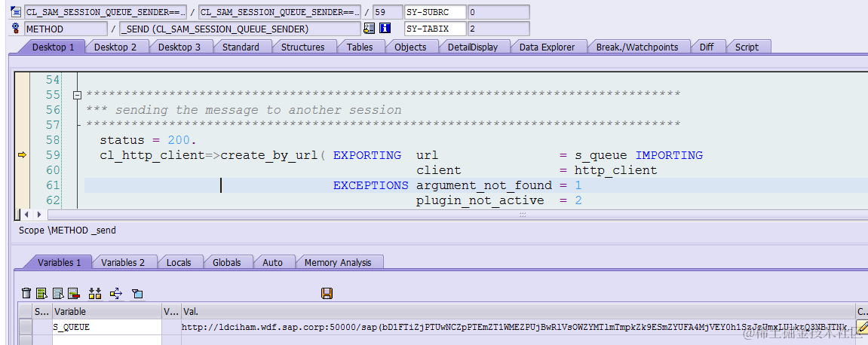Open the Structures tab
868x345 pixels.
tap(303, 47)
